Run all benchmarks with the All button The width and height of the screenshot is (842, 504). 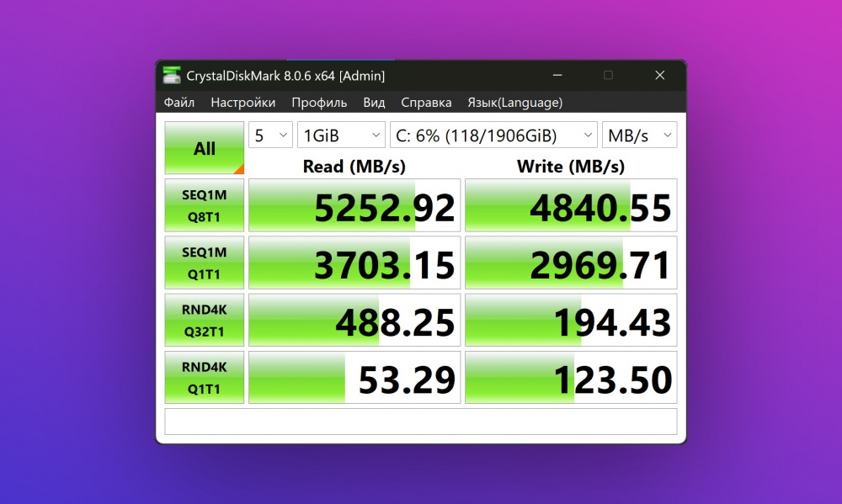[x=204, y=148]
